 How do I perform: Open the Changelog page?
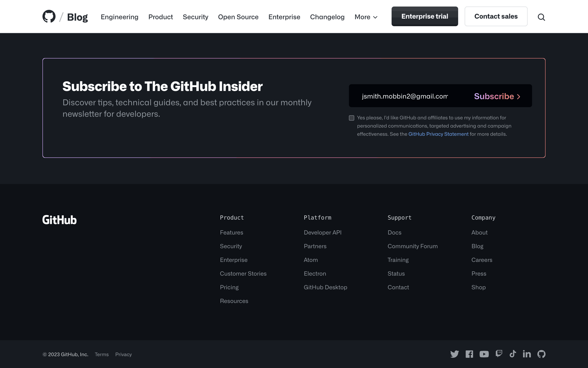point(327,17)
